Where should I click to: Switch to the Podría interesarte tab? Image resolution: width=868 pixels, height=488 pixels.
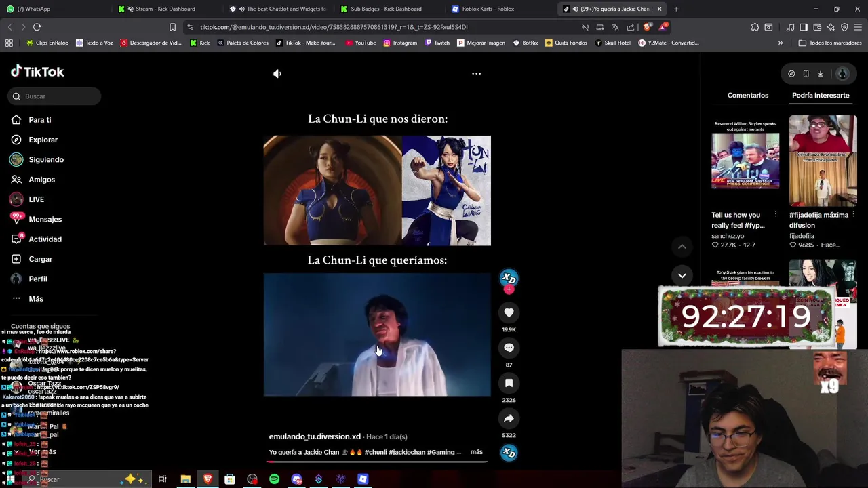pyautogui.click(x=821, y=95)
